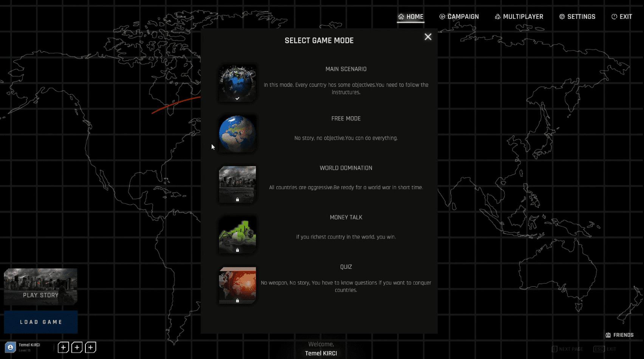Click the Next Page hint at bottom

(x=567, y=349)
